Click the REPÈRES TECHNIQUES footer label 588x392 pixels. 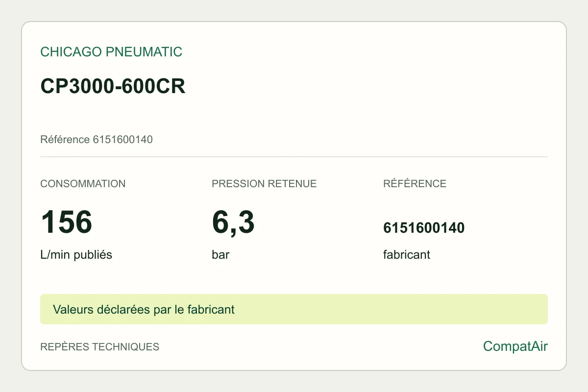point(99,347)
